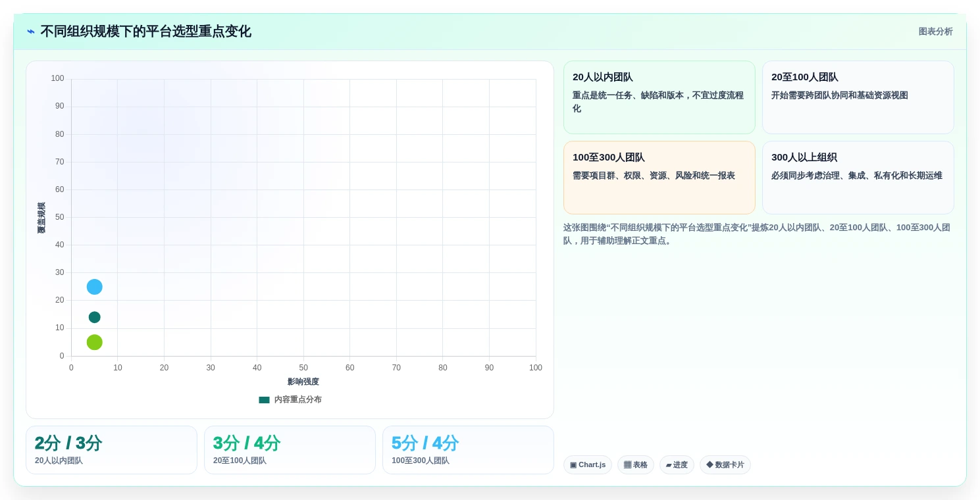Select the 表格 tag
The height and width of the screenshot is (500, 980).
[636, 465]
